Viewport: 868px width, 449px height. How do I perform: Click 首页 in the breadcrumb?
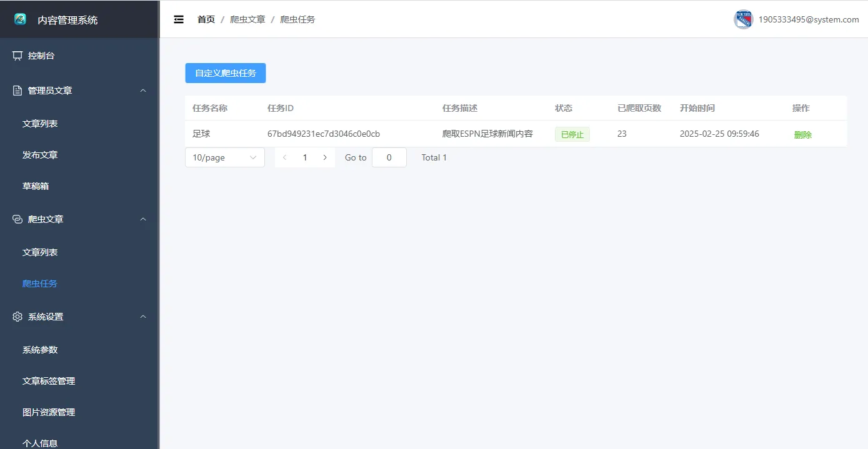(206, 19)
